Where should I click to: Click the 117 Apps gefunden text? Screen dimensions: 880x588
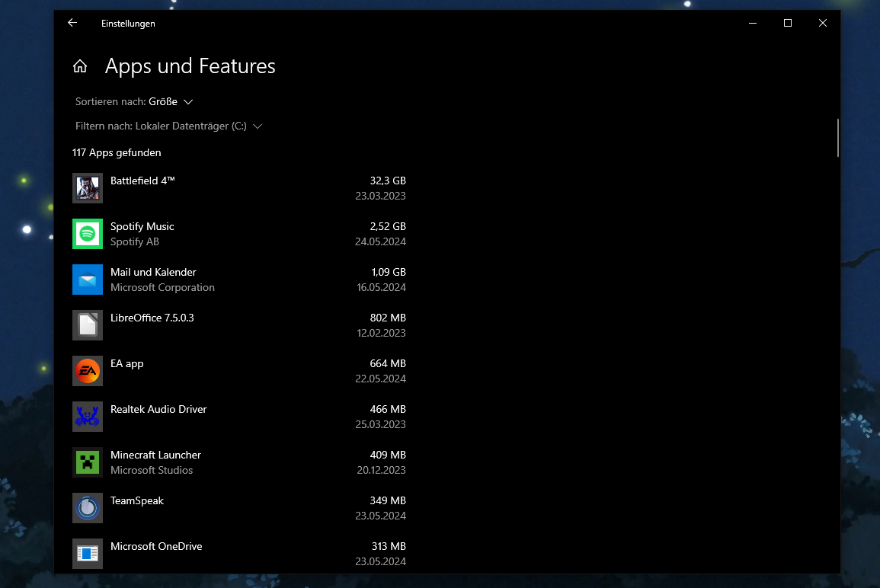[117, 152]
